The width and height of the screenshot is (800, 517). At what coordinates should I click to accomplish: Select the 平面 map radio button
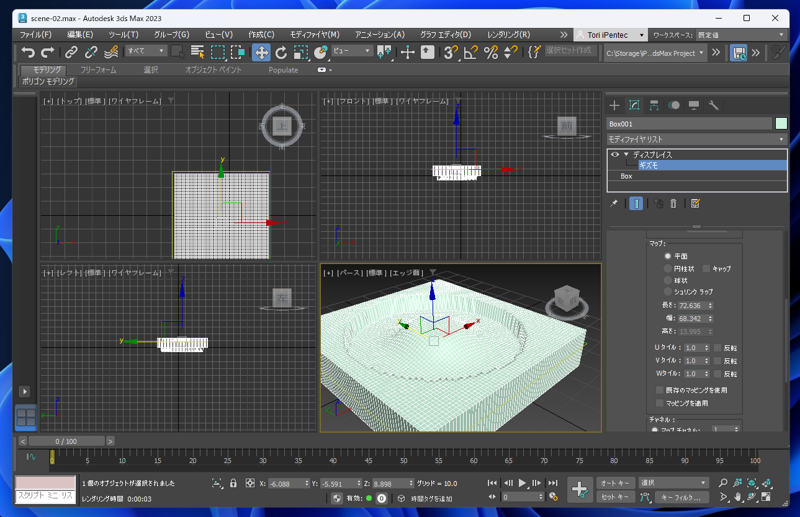(667, 256)
